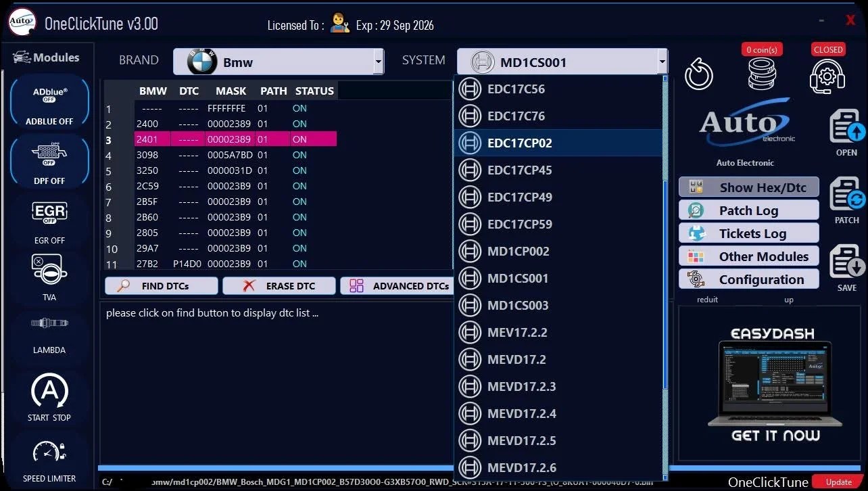Choose MEVD17.2.5 in the dropdown list
Screen dimensions: 868x491
click(558, 441)
